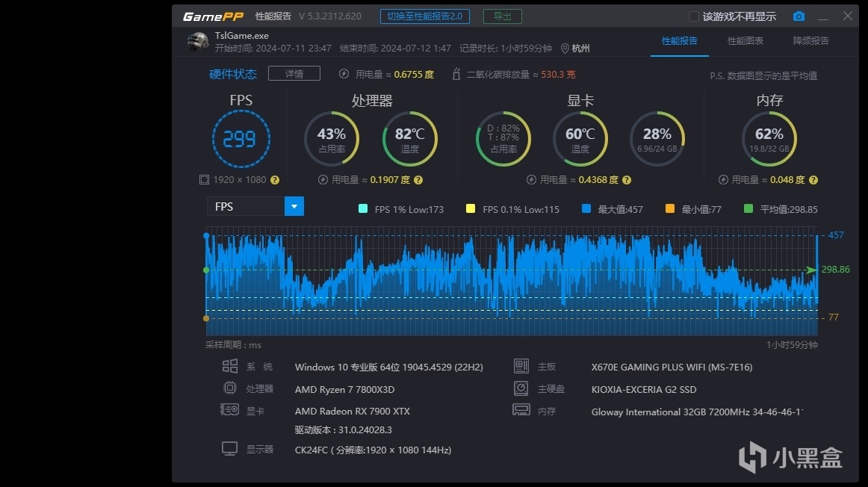Click the CO2 emission bottle icon
The height and width of the screenshot is (487, 868).
point(456,74)
